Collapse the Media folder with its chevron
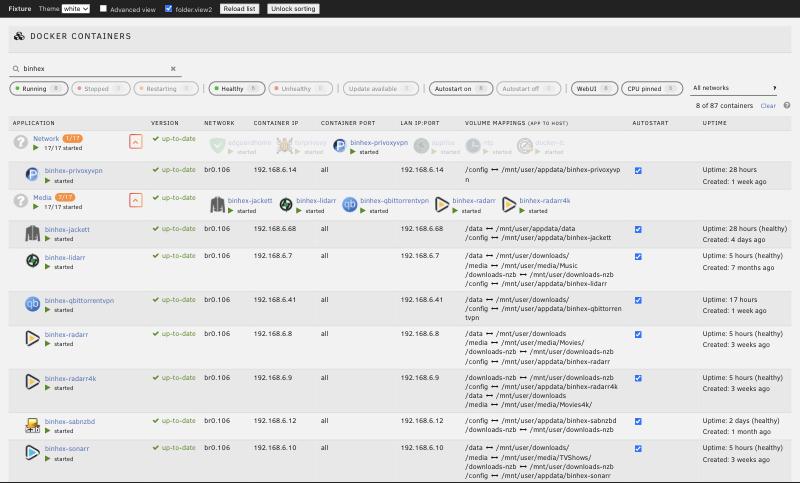 click(136, 200)
